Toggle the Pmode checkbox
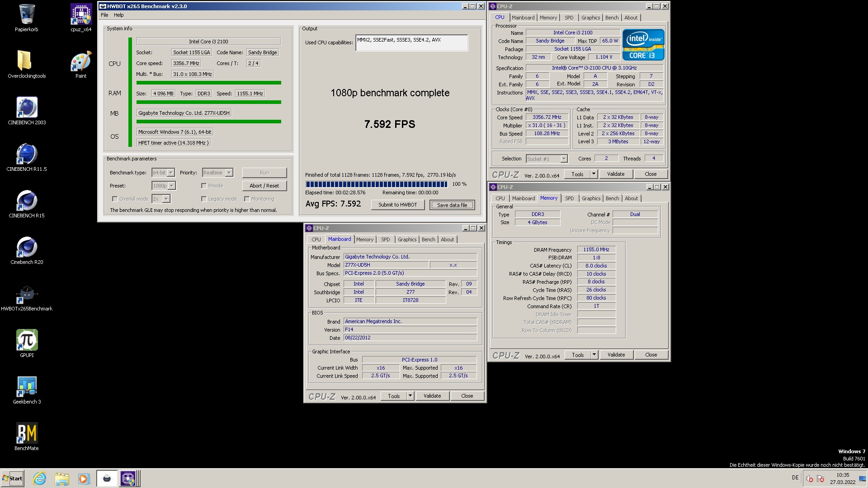Screen dimensions: 868x488 [x=204, y=186]
